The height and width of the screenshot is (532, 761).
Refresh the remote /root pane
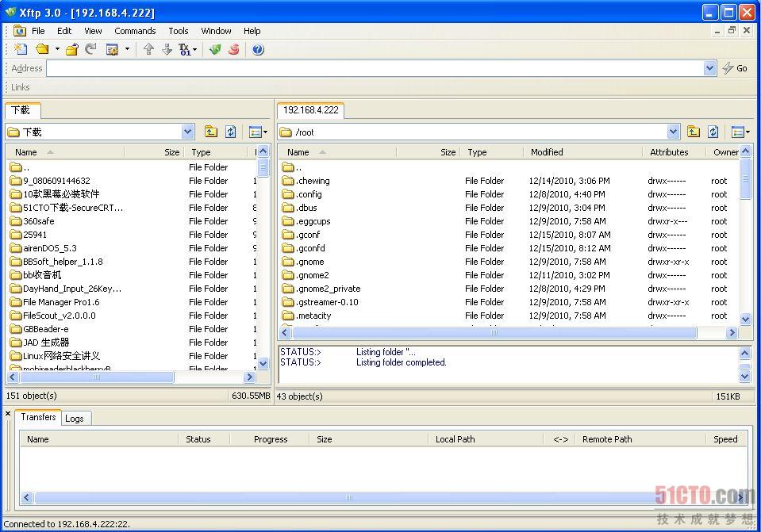(713, 132)
